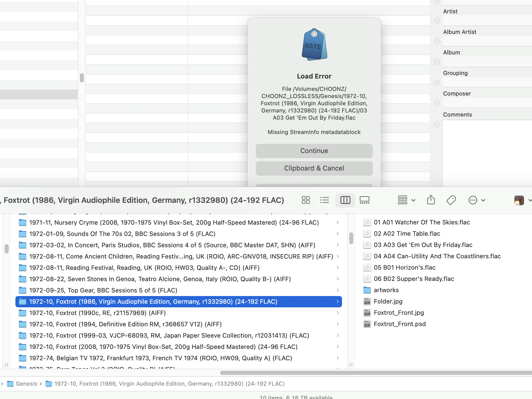532x399 pixels.
Task: Toggle the radio circle beside Artist field
Action: [437, 21]
